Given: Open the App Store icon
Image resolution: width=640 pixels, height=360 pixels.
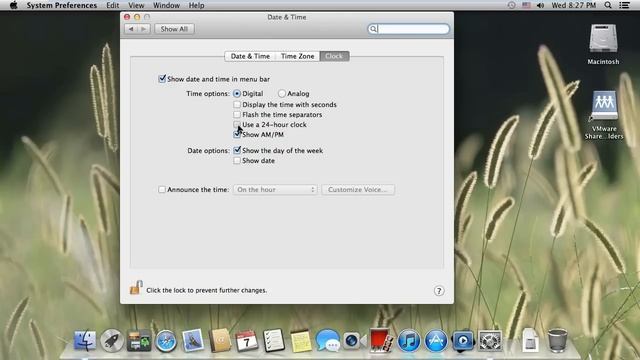Looking at the screenshot, I should (436, 340).
